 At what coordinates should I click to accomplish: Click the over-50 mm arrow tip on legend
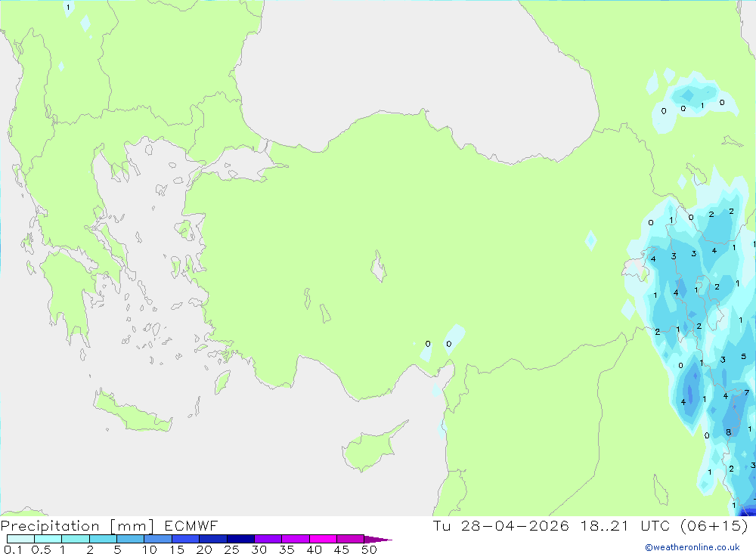point(379,539)
